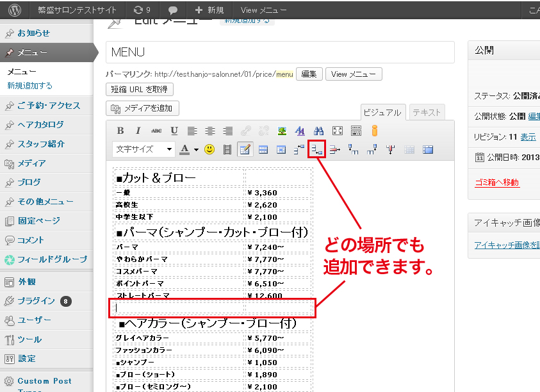
Task: Insert row after using highlighted table icon
Action: coord(316,149)
